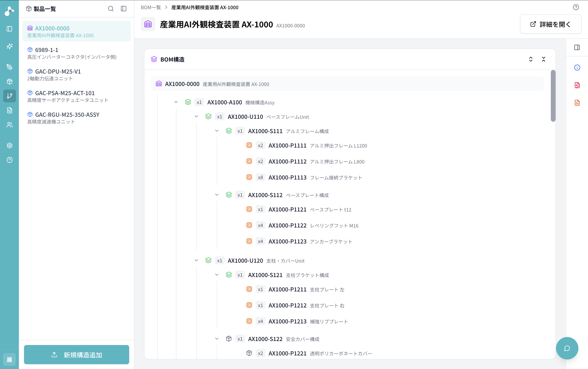Open settings gear in left navigation

(x=10, y=146)
